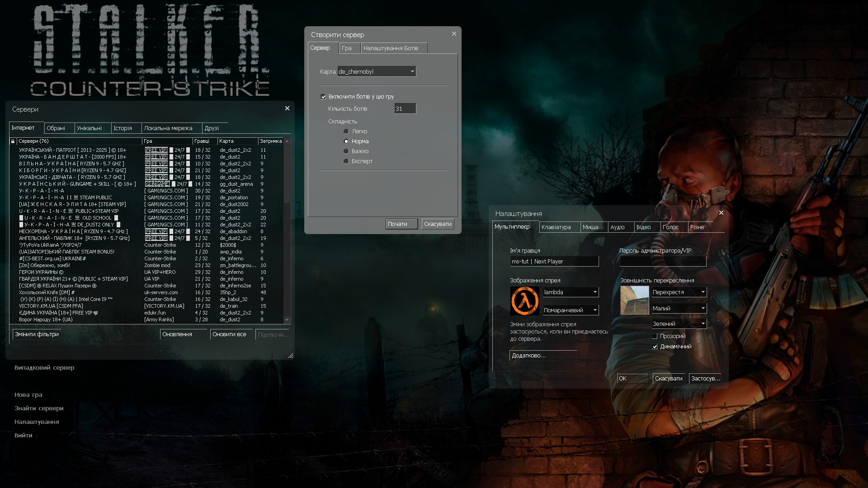Select the Сервер tab in create server dialog
This screenshot has height=488, width=868.
click(x=323, y=48)
